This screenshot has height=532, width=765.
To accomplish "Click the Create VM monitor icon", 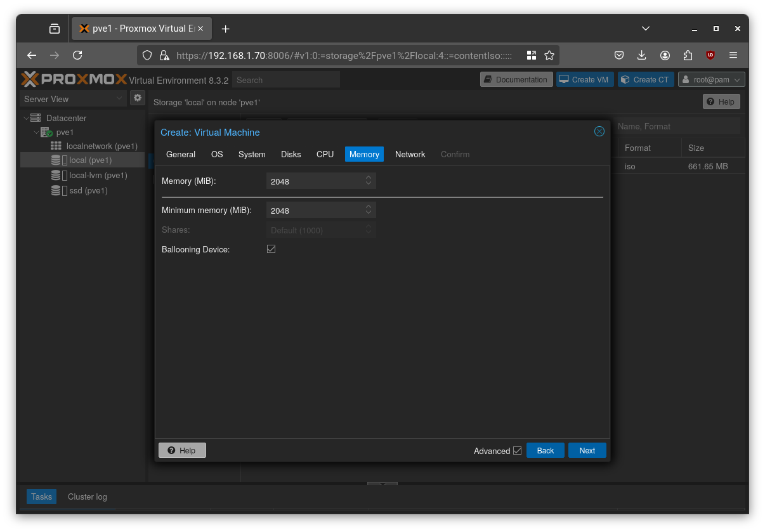I will [x=563, y=79].
